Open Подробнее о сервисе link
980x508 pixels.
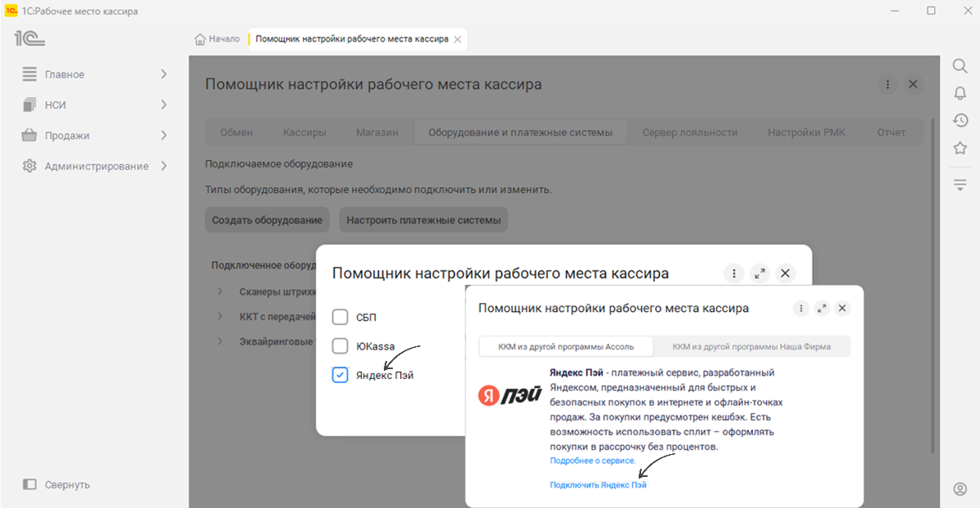593,461
